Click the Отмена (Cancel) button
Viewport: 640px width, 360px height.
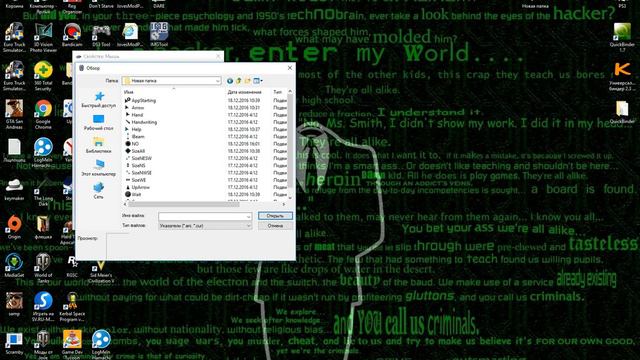275,225
